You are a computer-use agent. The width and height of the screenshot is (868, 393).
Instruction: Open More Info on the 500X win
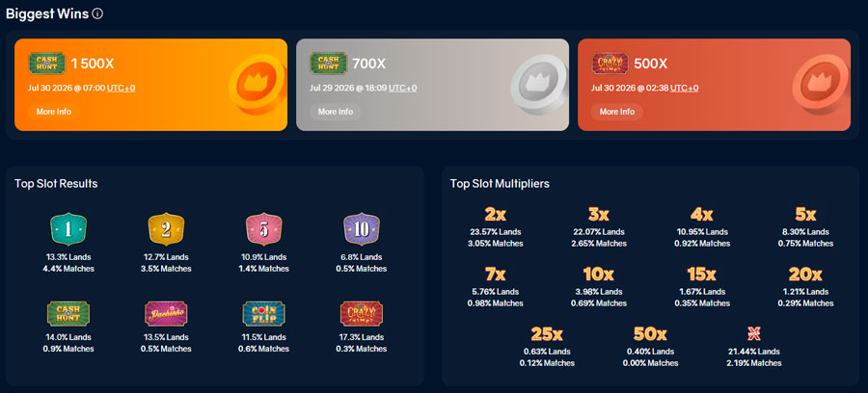tap(616, 112)
